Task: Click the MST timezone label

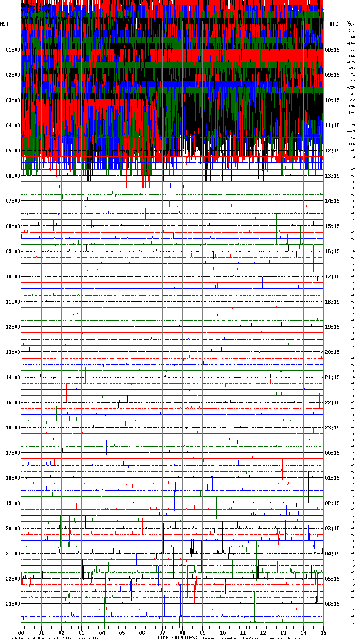Action: coord(4,24)
